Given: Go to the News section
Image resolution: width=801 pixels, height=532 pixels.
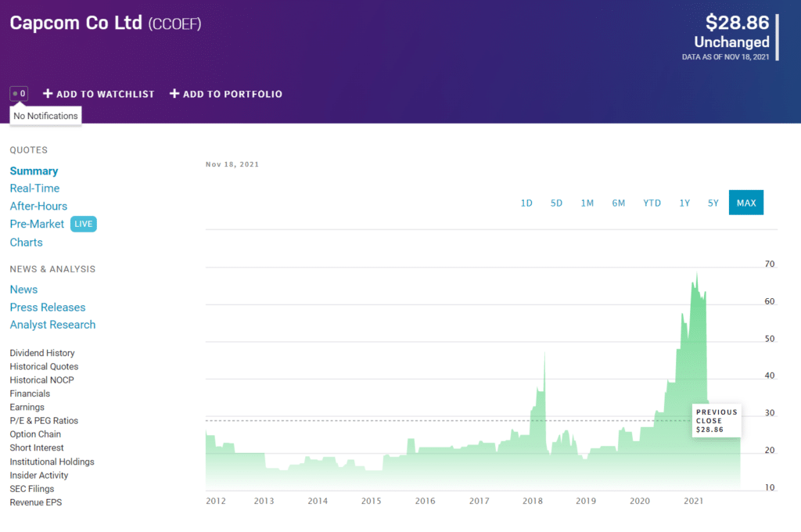Looking at the screenshot, I should [x=23, y=289].
